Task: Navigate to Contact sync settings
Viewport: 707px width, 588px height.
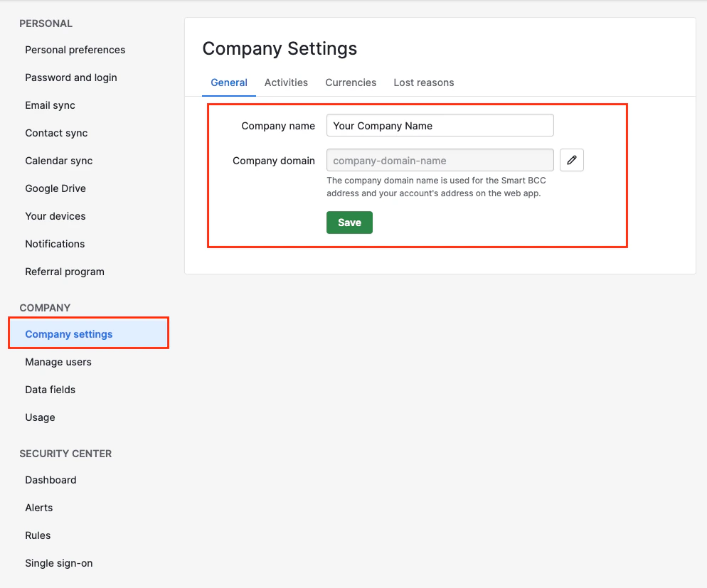Action: [x=55, y=133]
